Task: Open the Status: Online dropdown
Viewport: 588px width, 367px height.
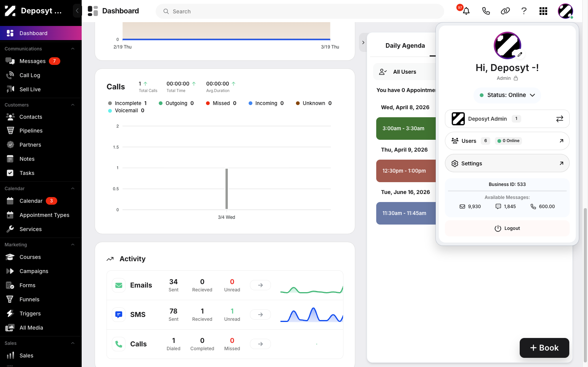Action: (x=507, y=95)
